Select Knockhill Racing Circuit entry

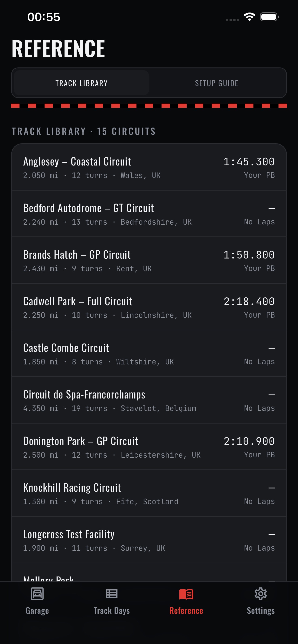(x=149, y=493)
